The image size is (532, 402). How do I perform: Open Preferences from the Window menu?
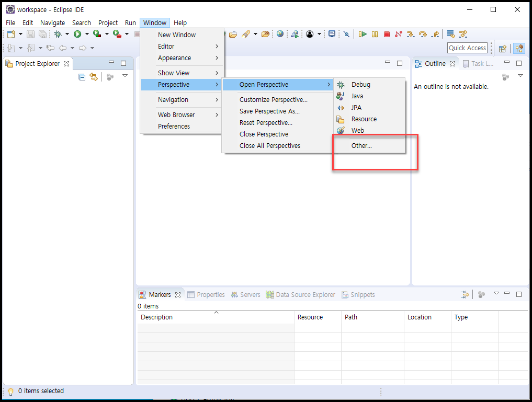pos(182,126)
